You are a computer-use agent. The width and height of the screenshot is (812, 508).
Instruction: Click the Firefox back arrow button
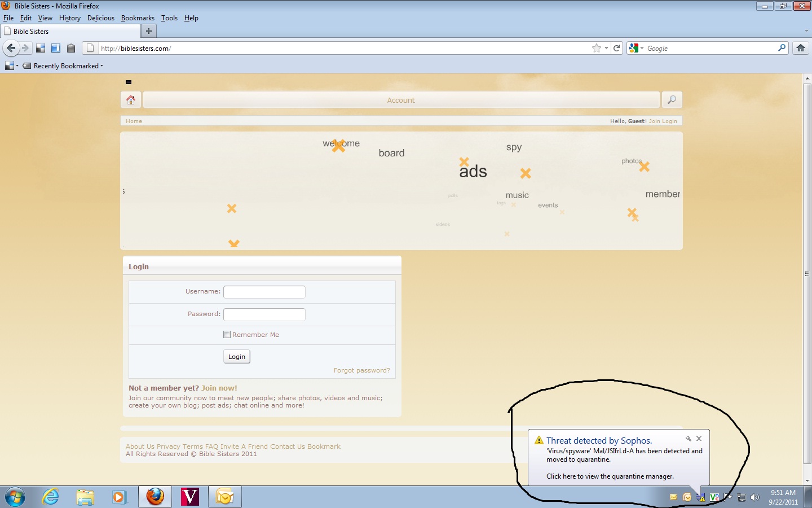(x=11, y=49)
